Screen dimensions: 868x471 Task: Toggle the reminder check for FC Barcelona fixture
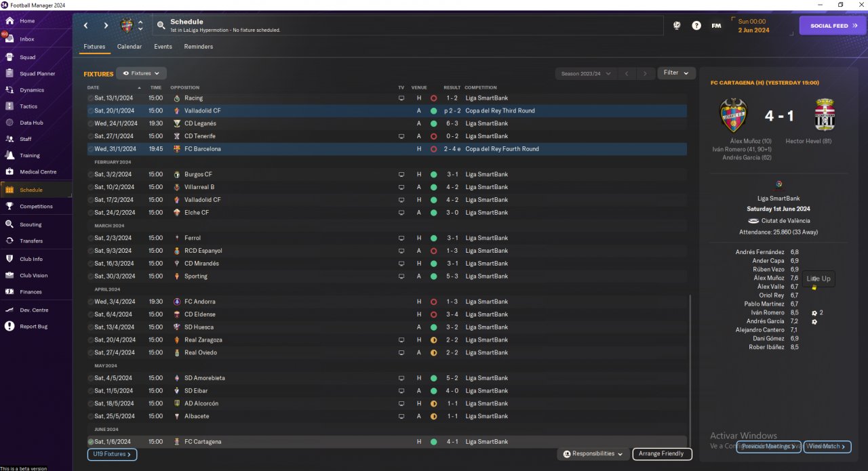pos(91,149)
